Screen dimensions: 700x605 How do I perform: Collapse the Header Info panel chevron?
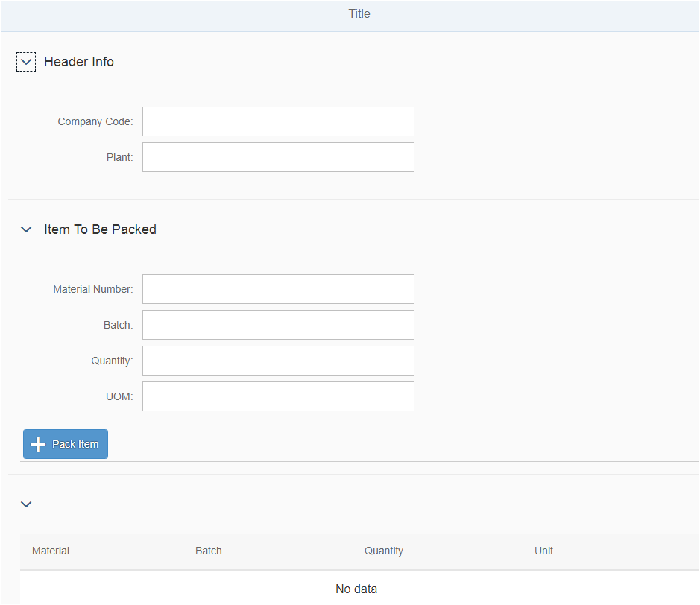tap(26, 62)
